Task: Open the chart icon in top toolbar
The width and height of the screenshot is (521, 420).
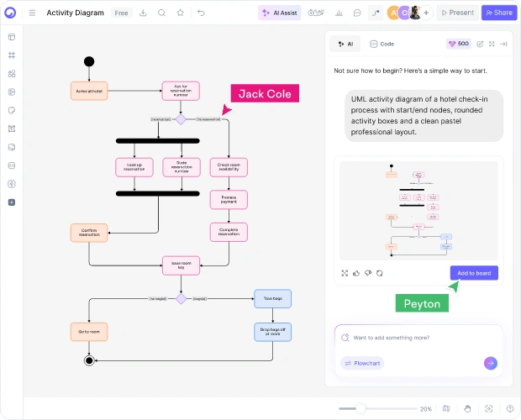Action: pyautogui.click(x=339, y=13)
